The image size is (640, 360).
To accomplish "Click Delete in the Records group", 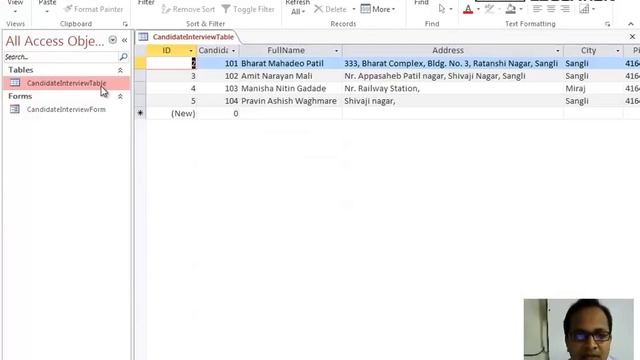I will pyautogui.click(x=330, y=9).
